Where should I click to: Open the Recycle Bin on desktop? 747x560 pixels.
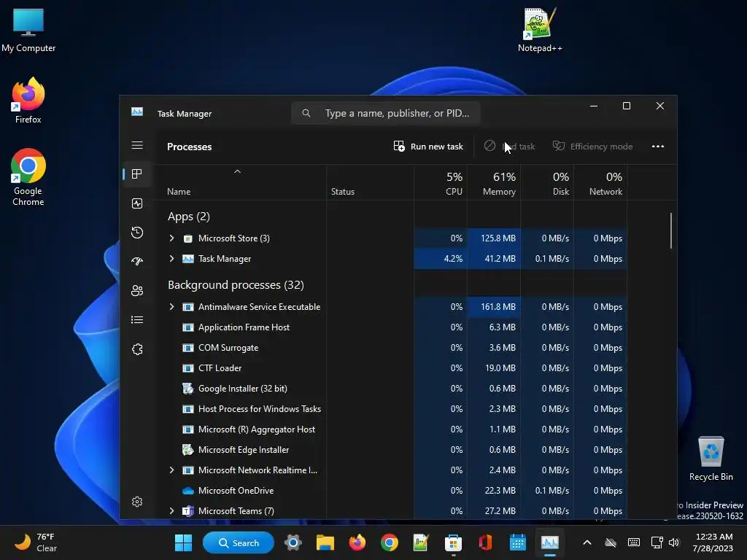(711, 459)
